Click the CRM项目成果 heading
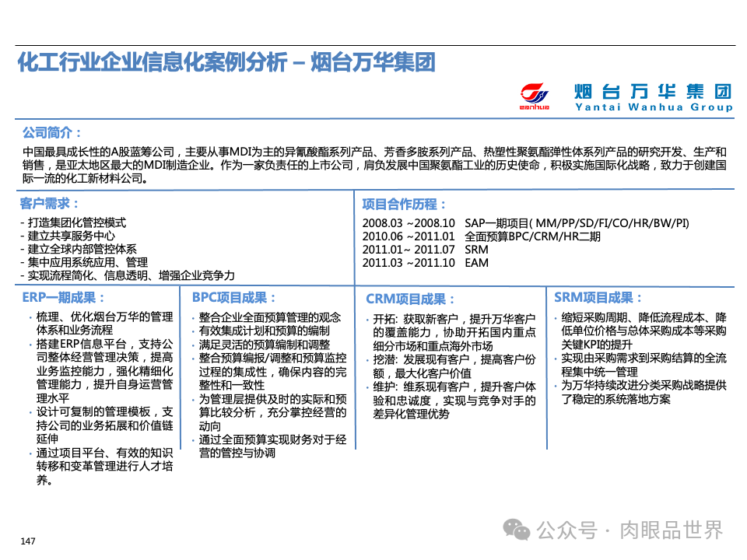This screenshot has width=747, height=560. [410, 299]
